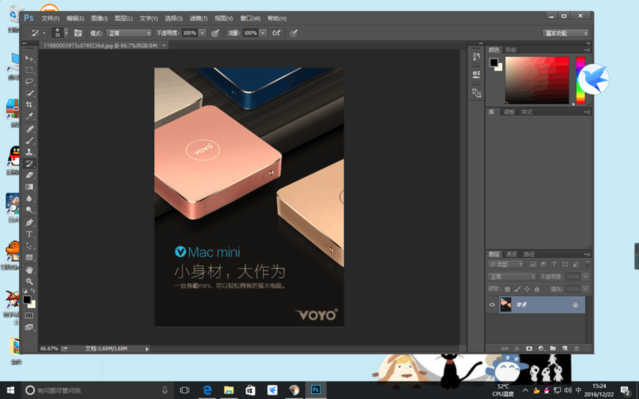639x399 pixels.
Task: Click the foreground color swatch in toolbox
Action: point(27,300)
